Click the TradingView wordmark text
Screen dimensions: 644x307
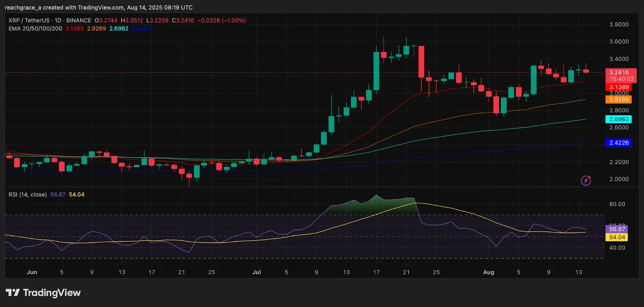52,293
